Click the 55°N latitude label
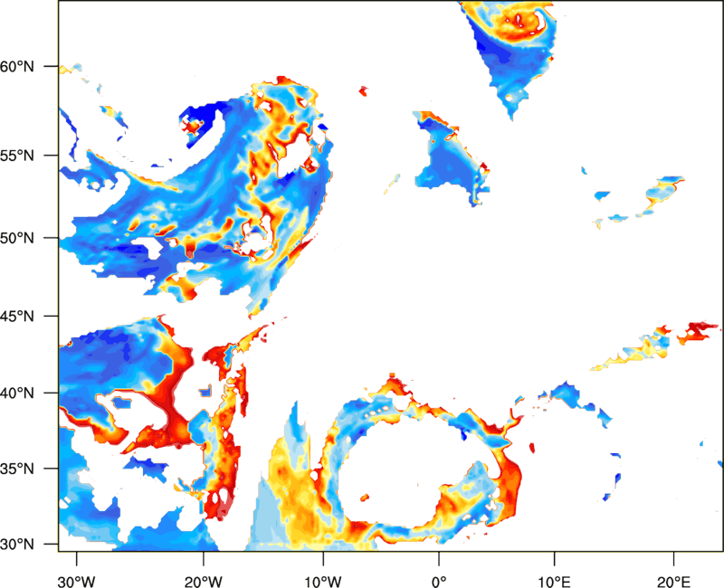The height and width of the screenshot is (588, 724). click(x=17, y=156)
